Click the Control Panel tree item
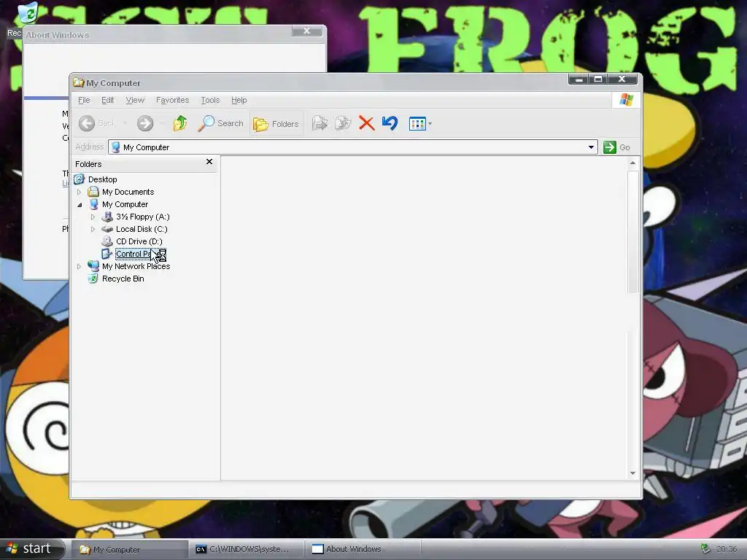Screen dimensions: 747x560 [140, 254]
